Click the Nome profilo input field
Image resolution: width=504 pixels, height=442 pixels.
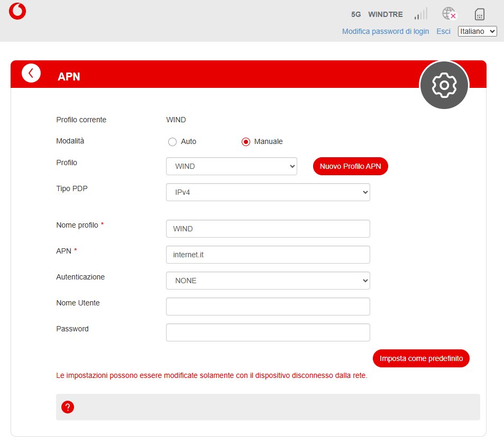pos(268,229)
